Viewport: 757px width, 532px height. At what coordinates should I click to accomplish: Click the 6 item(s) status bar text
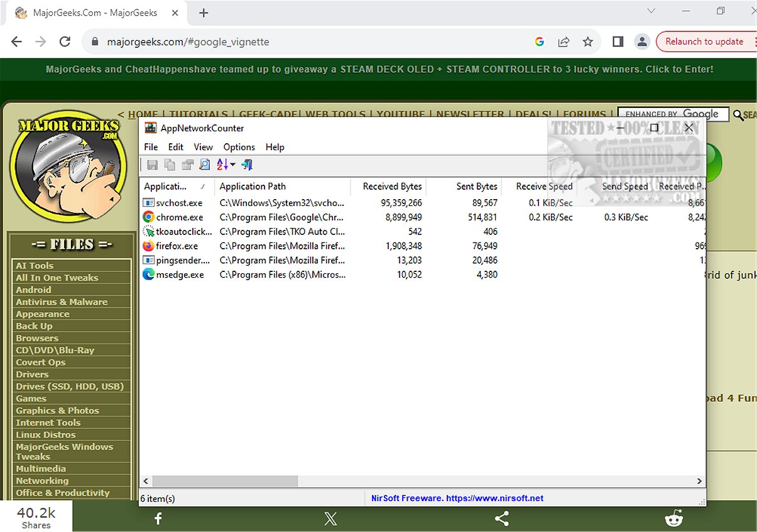(158, 499)
